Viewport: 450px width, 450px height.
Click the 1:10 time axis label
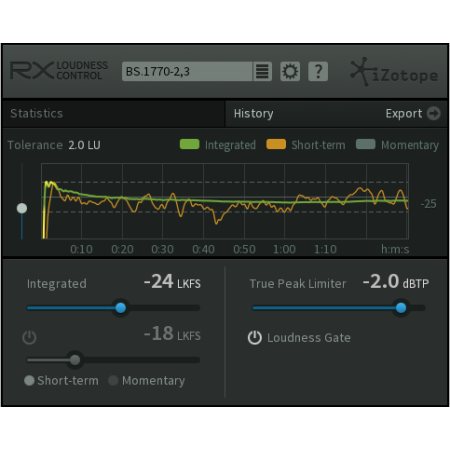(325, 249)
